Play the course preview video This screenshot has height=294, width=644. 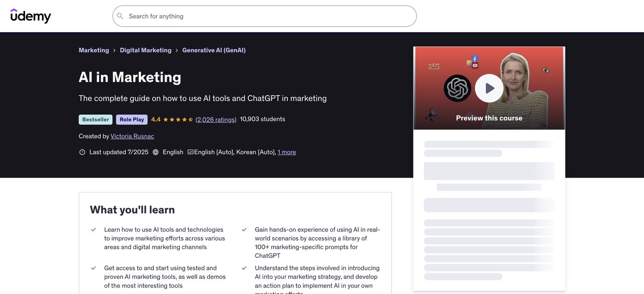(489, 88)
